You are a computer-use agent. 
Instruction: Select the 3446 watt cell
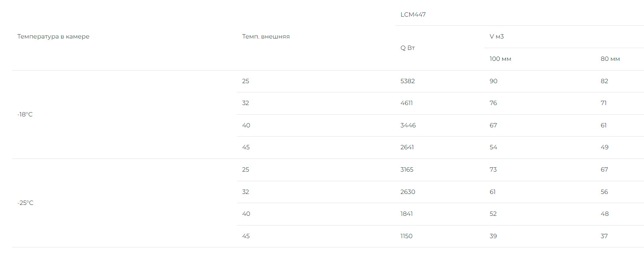(x=408, y=125)
